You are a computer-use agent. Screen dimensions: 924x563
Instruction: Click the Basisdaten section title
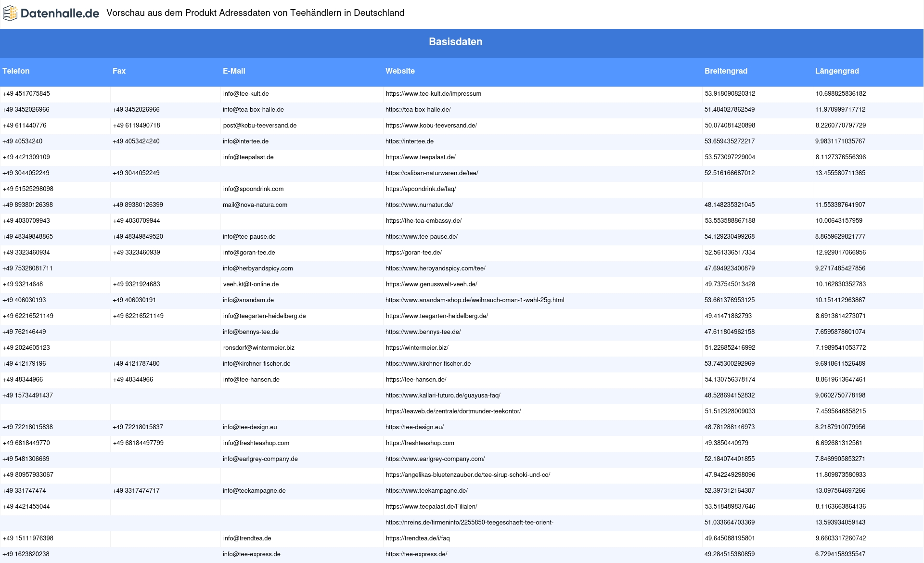(456, 42)
